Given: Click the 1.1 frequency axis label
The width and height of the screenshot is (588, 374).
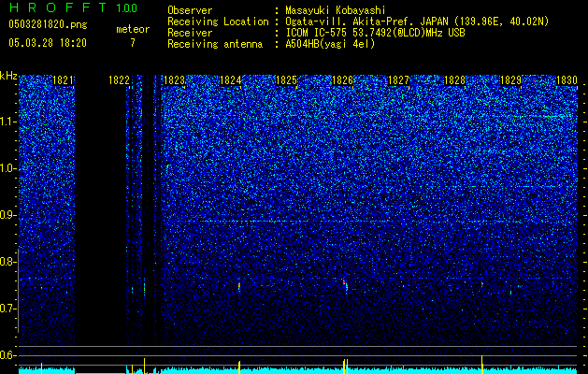Looking at the screenshot, I should click(x=8, y=122).
